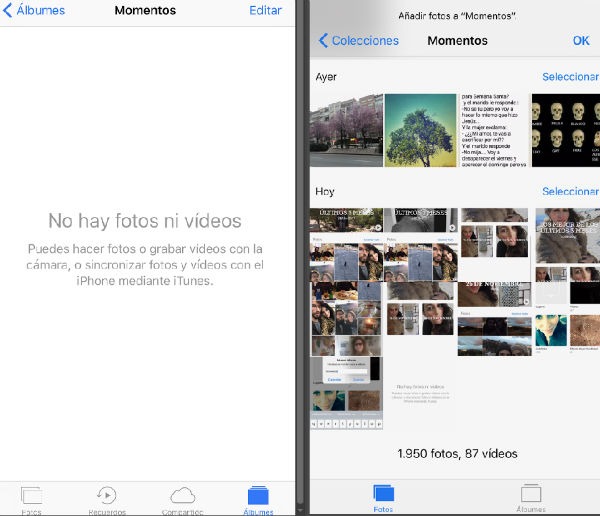Click the Momentos title in left screen
Viewport: 600px width, 516px height.
(145, 10)
